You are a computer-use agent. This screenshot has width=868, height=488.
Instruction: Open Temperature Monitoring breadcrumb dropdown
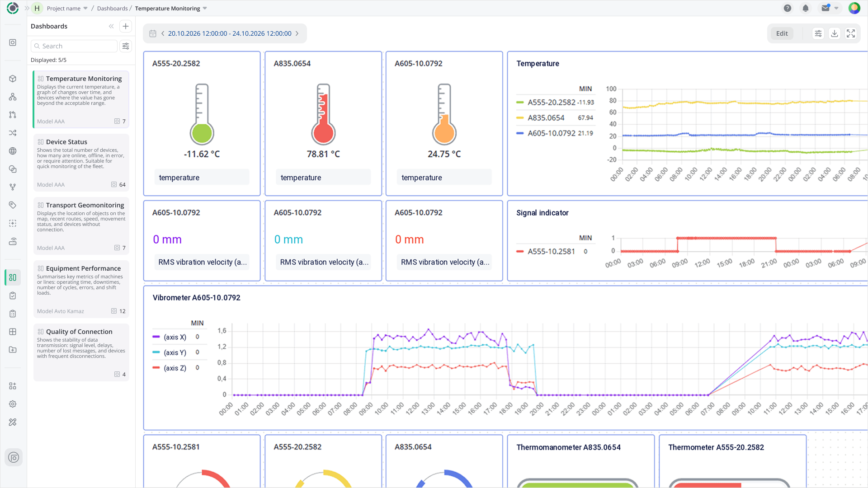(171, 8)
